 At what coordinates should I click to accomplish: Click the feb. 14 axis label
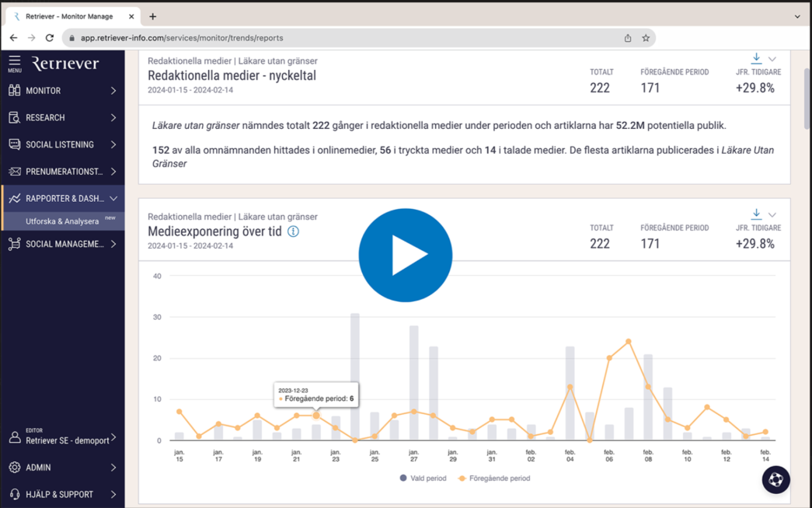(765, 456)
